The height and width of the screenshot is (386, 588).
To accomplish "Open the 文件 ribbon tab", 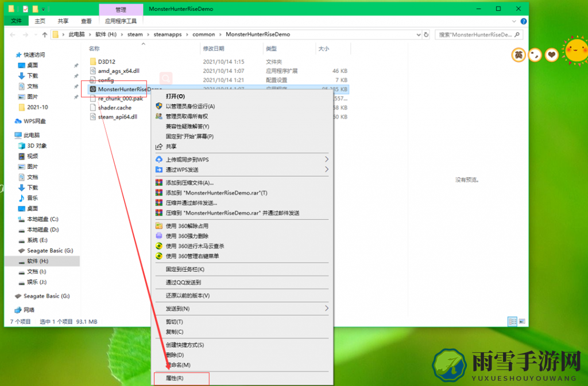I will coord(16,21).
